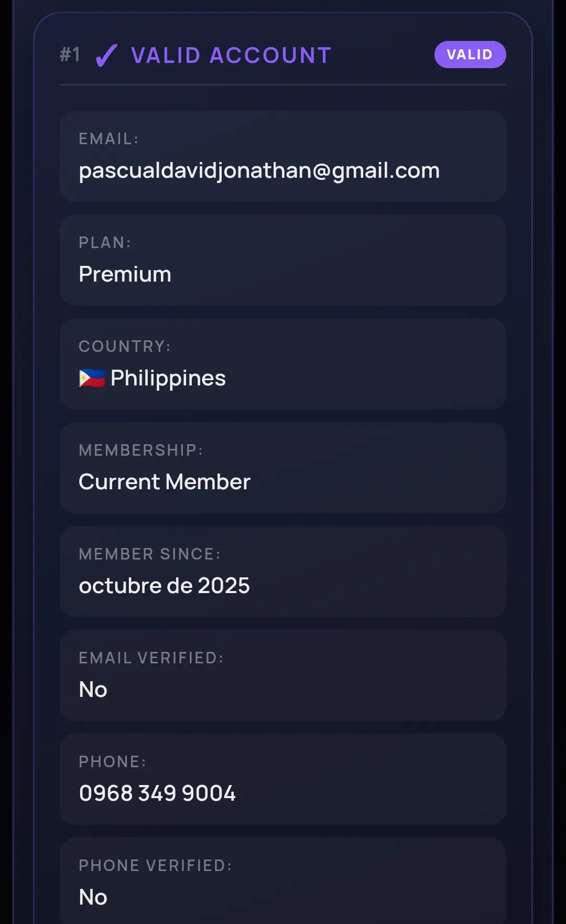Click the MEMBER SINCE label

click(x=150, y=554)
